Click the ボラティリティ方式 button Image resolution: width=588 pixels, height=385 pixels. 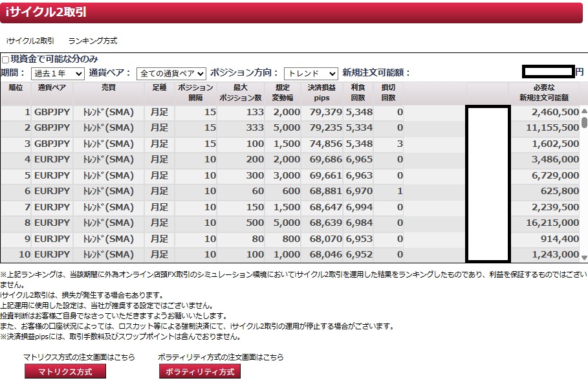coord(200,371)
